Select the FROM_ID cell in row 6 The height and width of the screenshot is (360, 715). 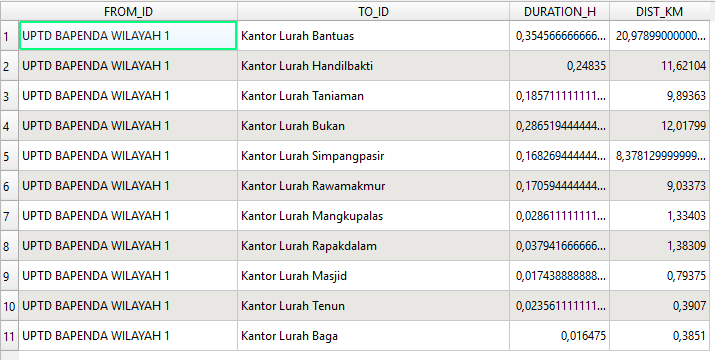(128, 186)
